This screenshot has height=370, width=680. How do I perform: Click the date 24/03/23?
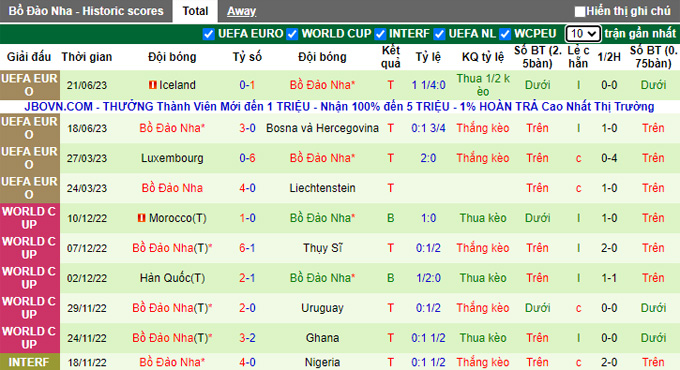(87, 188)
